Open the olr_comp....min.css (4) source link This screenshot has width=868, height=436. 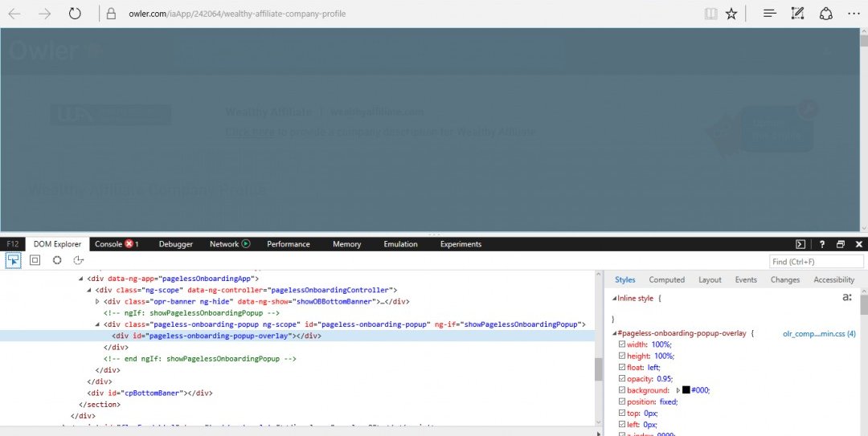tap(819, 334)
